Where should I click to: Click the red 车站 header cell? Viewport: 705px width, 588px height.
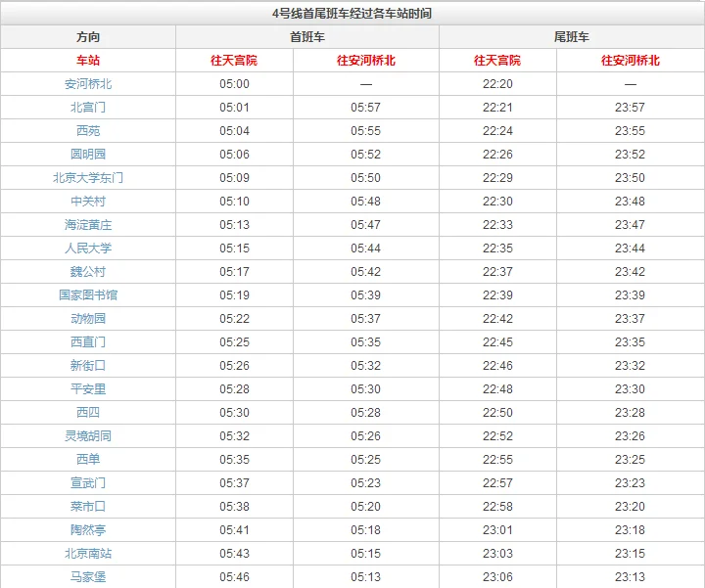click(x=88, y=61)
